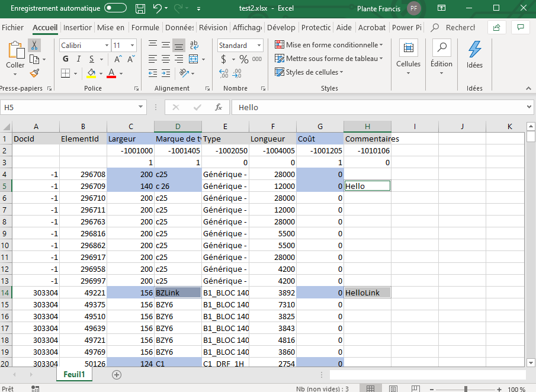Image resolution: width=536 pixels, height=392 pixels.
Task: Click the Save floppy disk icon
Action: (140, 9)
